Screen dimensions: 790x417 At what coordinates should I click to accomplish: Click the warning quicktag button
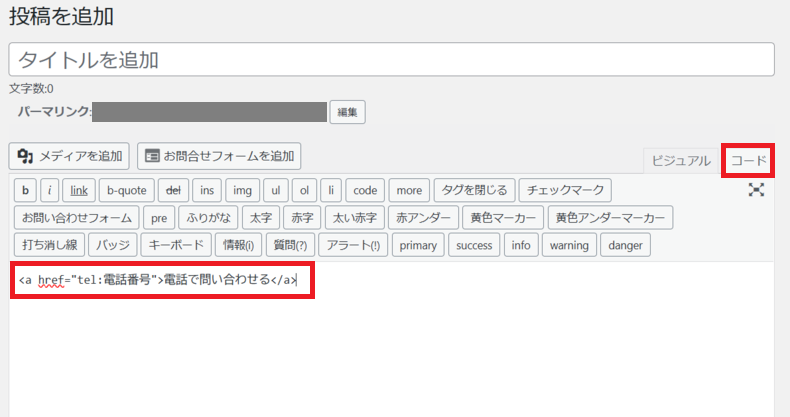click(x=569, y=245)
